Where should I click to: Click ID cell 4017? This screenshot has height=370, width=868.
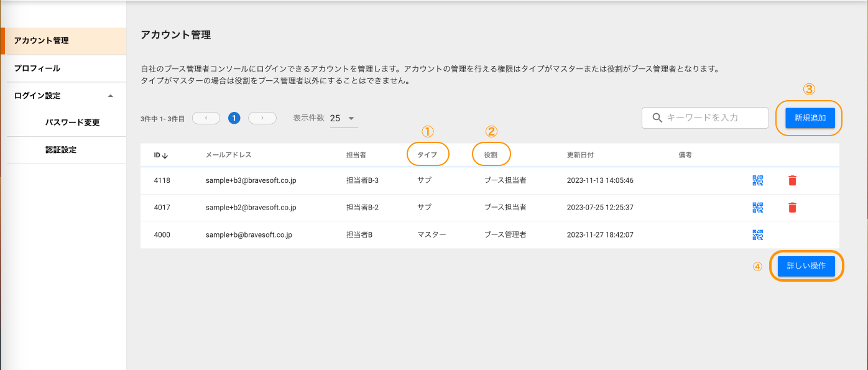(x=162, y=207)
